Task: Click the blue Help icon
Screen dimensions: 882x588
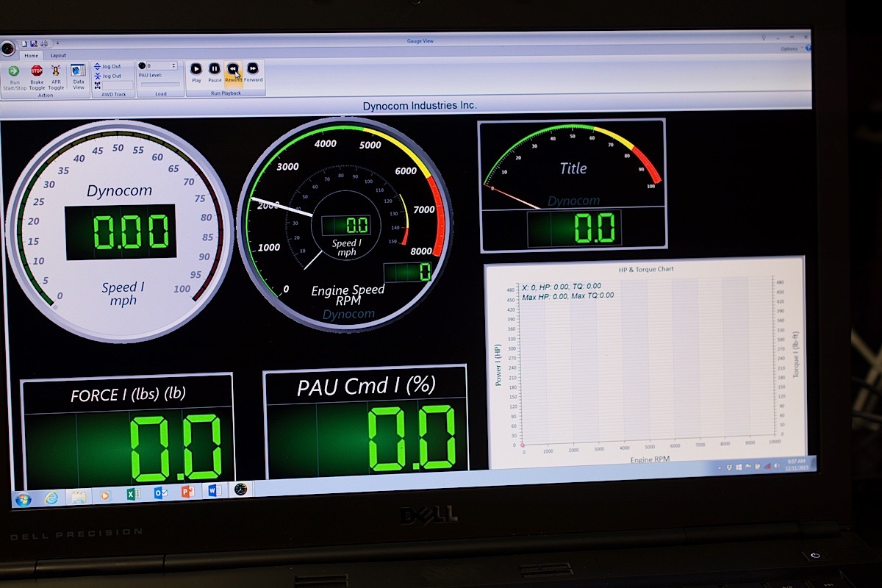Action: point(807,49)
